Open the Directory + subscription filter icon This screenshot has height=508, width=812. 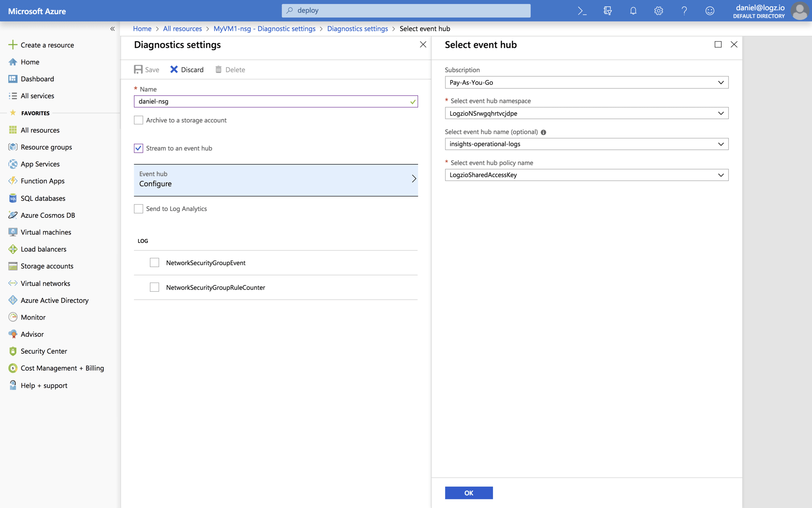coord(608,11)
